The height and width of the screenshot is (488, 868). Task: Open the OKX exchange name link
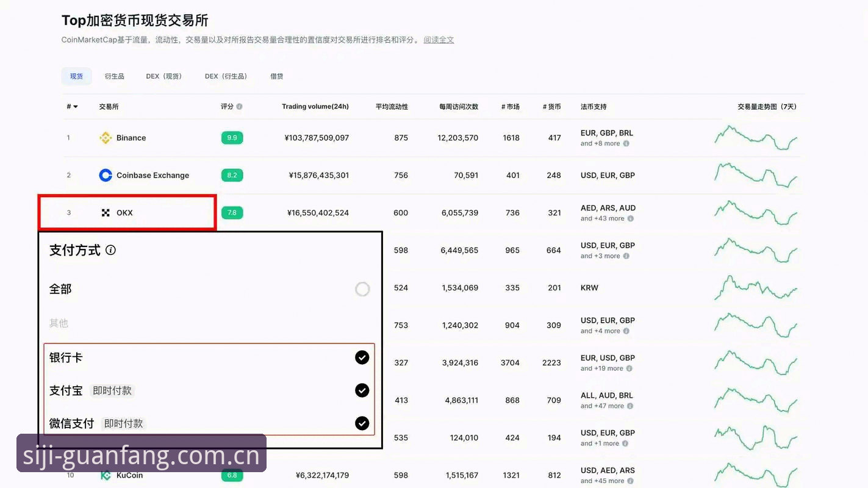124,213
